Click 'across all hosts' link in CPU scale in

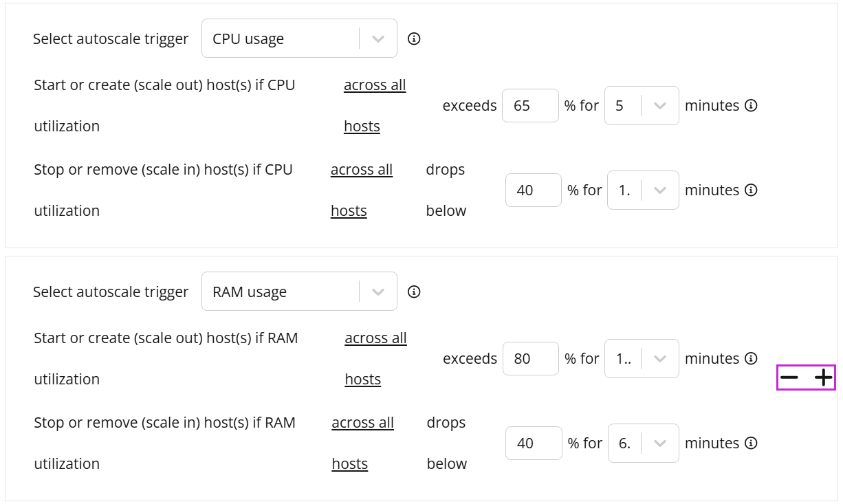[x=362, y=190]
